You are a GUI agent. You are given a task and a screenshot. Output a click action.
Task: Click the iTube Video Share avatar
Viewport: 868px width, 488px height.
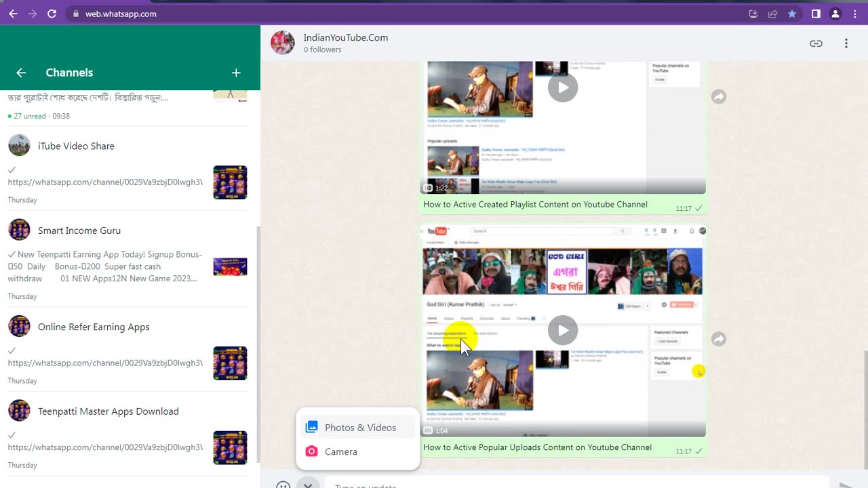[19, 145]
